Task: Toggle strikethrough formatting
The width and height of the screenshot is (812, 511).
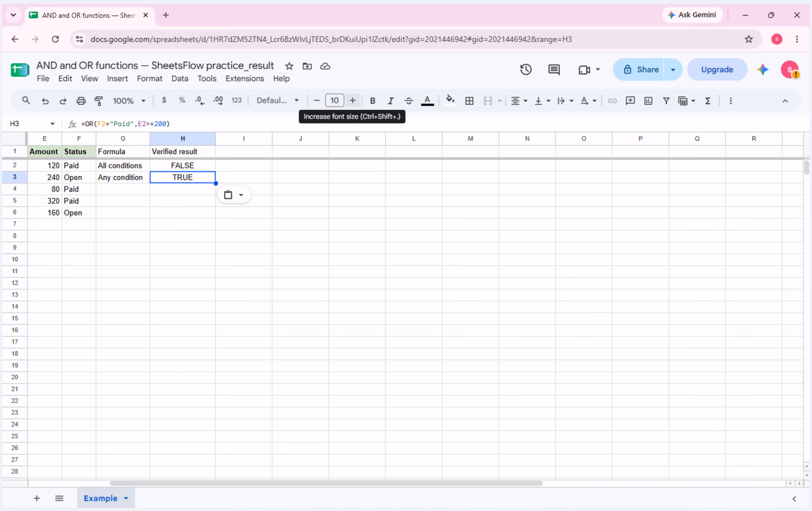Action: point(409,101)
